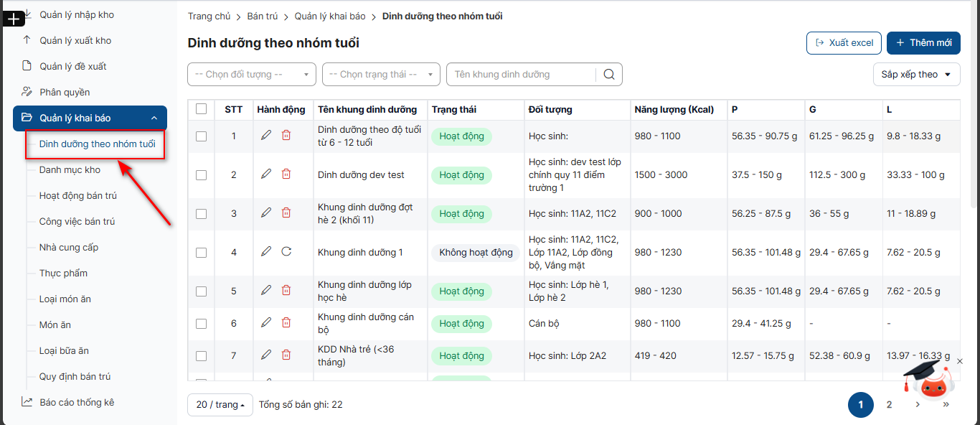Check the checkbox for row 3

(201, 214)
